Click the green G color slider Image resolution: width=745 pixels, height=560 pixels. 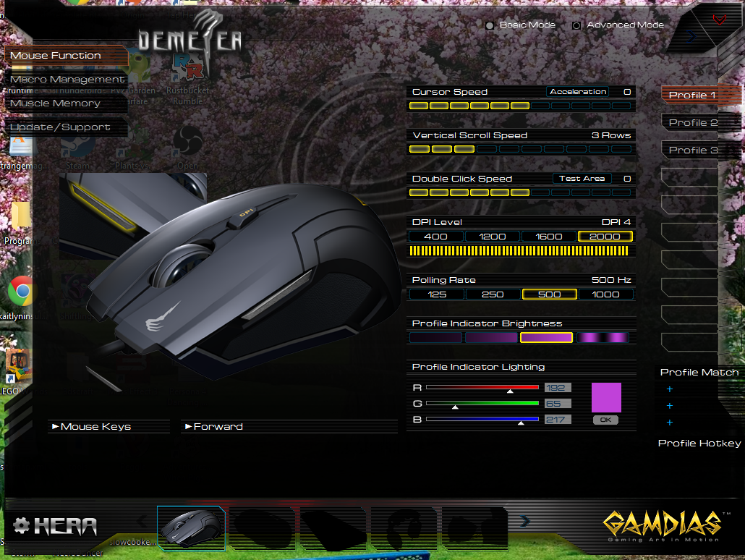(482, 404)
